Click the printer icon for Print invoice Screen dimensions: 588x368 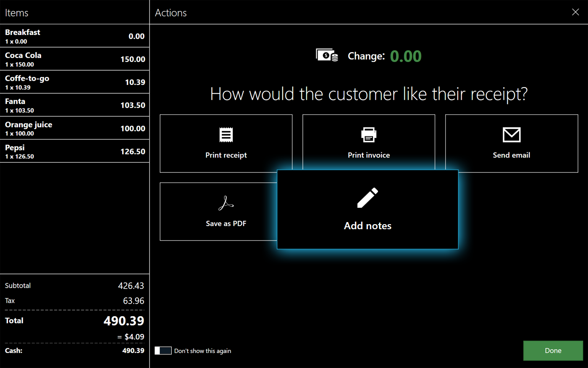pyautogui.click(x=369, y=135)
